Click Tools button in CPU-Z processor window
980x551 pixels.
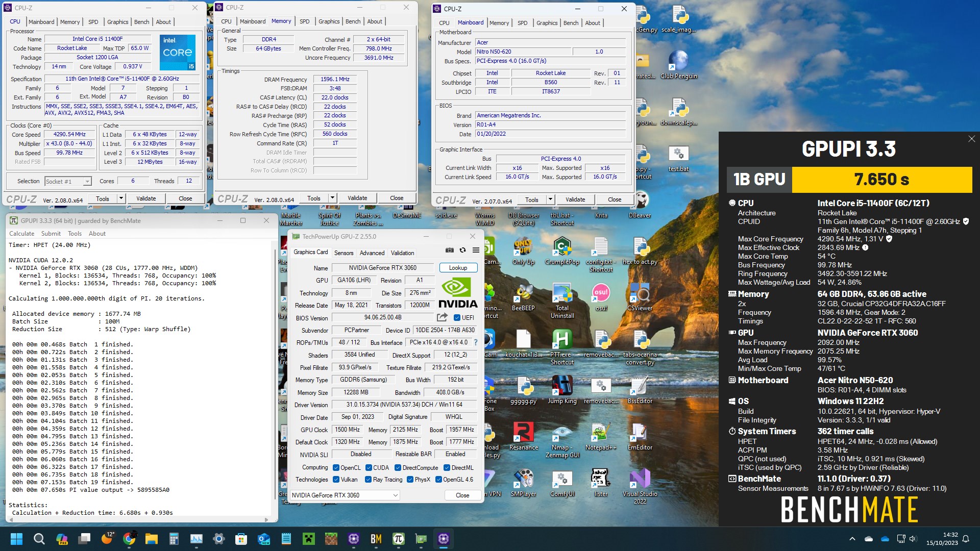(103, 198)
